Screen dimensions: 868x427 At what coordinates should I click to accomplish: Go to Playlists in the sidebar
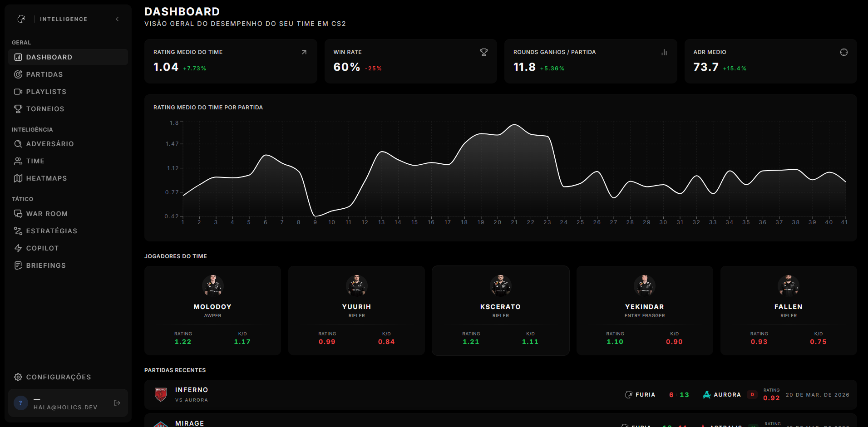coord(46,92)
